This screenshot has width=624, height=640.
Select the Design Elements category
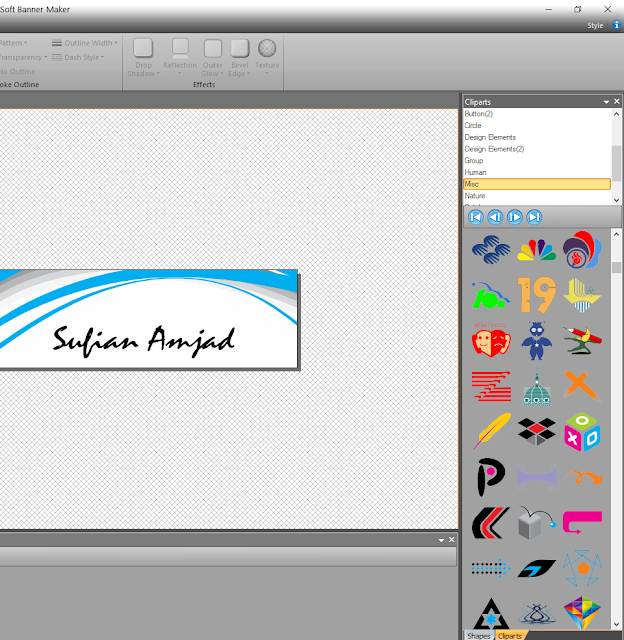pyautogui.click(x=537, y=137)
